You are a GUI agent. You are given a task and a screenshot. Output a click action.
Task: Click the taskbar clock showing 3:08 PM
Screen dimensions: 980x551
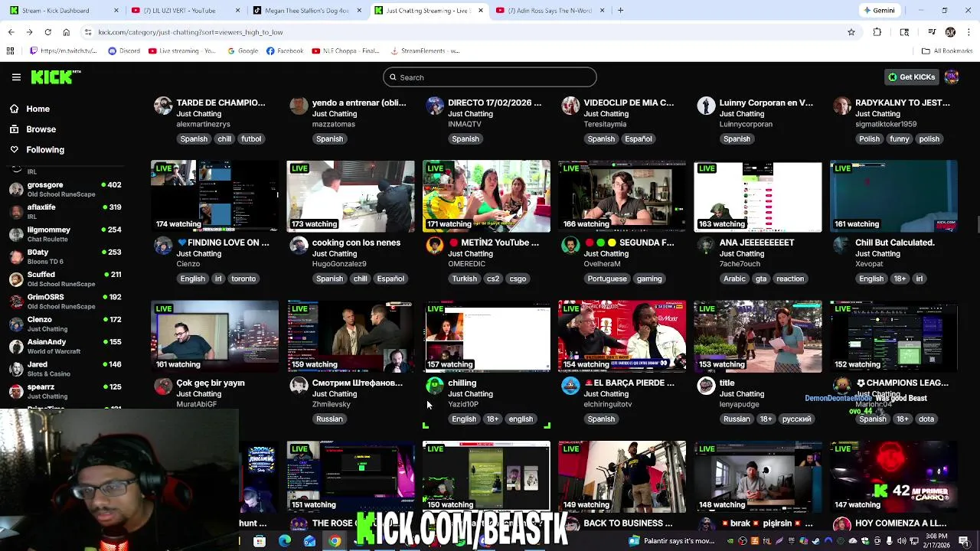coord(938,541)
